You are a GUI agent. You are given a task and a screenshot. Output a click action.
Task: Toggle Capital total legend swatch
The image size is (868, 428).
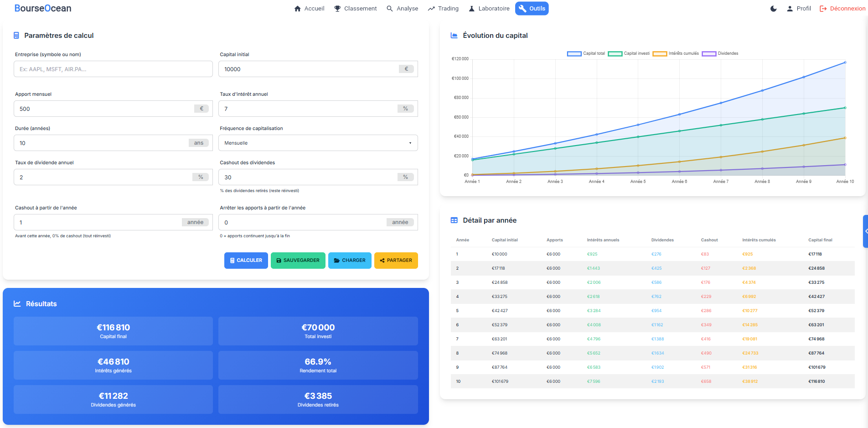coord(574,54)
